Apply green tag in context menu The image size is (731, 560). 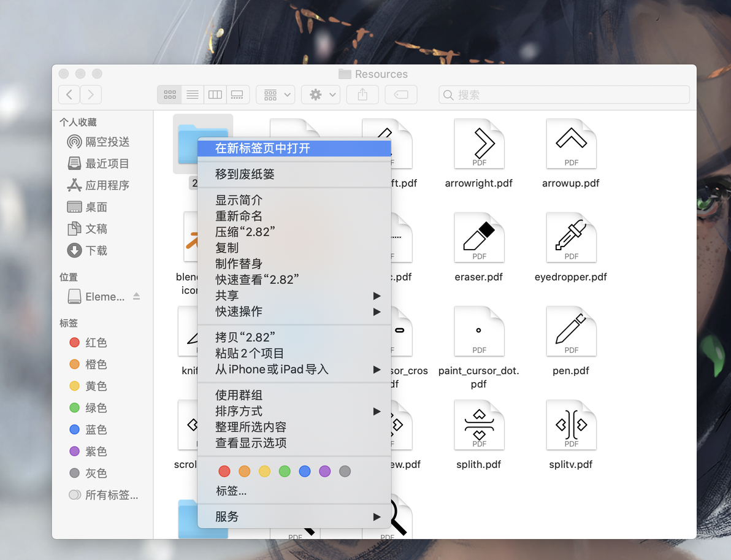pyautogui.click(x=285, y=472)
